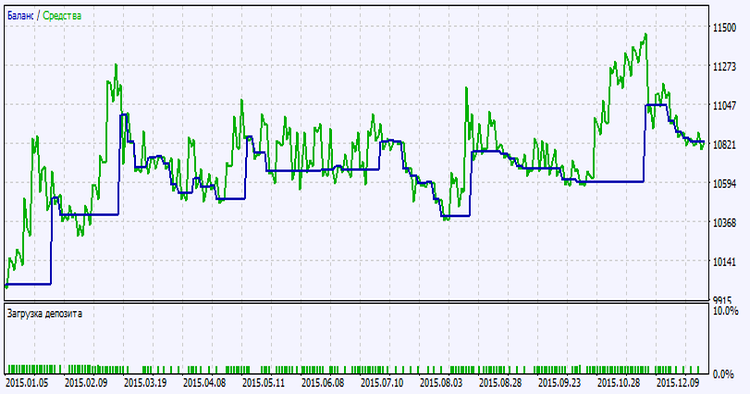The image size is (750, 394).
Task: Click the 2015.02.09 date label
Action: pyautogui.click(x=86, y=383)
